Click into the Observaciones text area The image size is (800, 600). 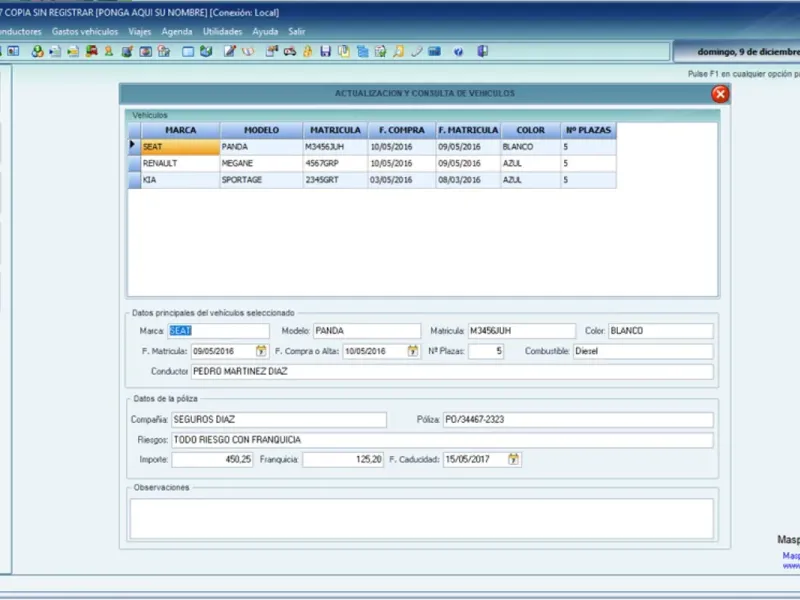coord(420,518)
